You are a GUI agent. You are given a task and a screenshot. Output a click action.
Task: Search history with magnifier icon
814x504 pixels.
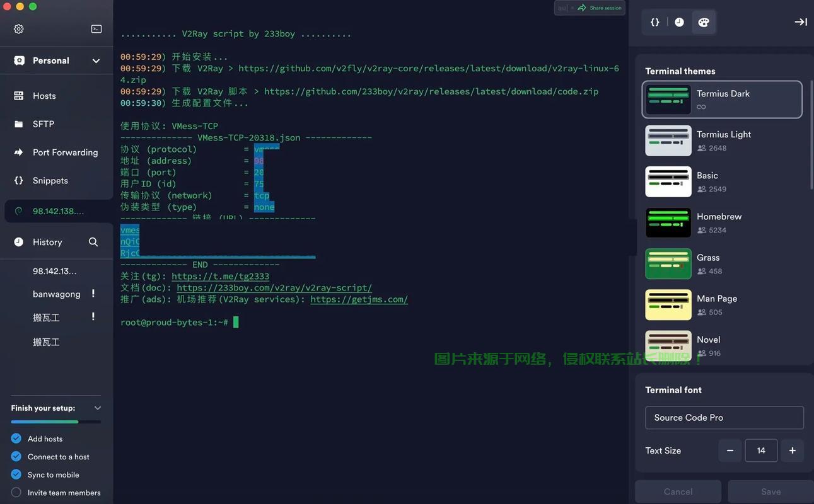coord(93,242)
